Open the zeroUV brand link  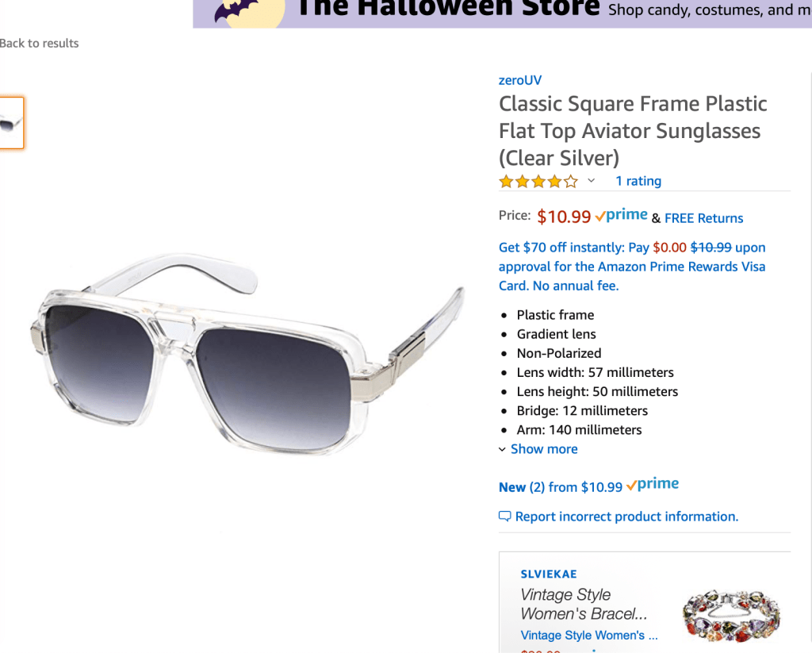[x=520, y=80]
